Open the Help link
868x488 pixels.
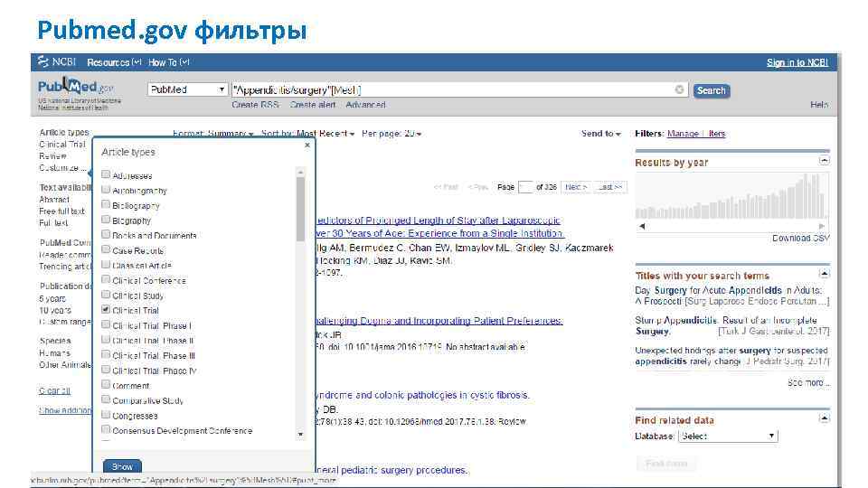pyautogui.click(x=819, y=105)
